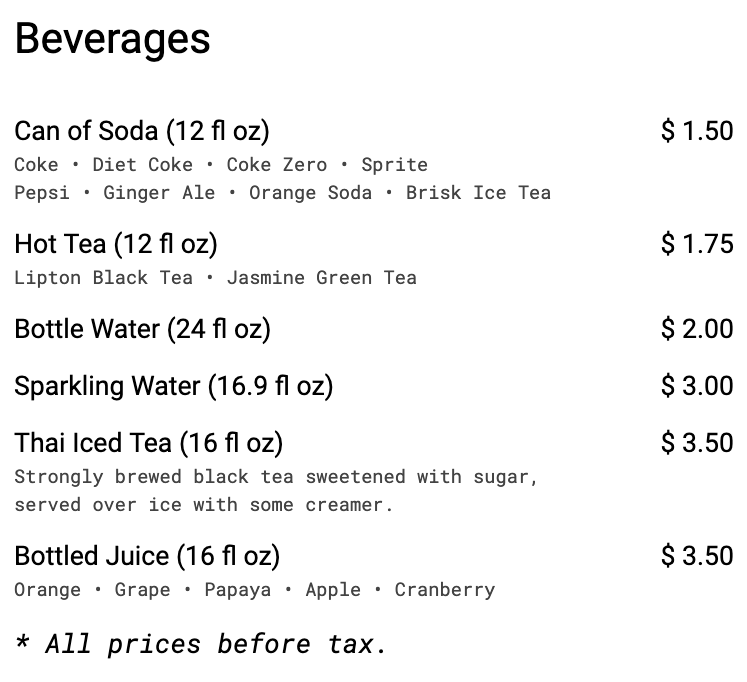The height and width of the screenshot is (682, 747).
Task: Select the Can of Soda item
Action: pos(142,131)
